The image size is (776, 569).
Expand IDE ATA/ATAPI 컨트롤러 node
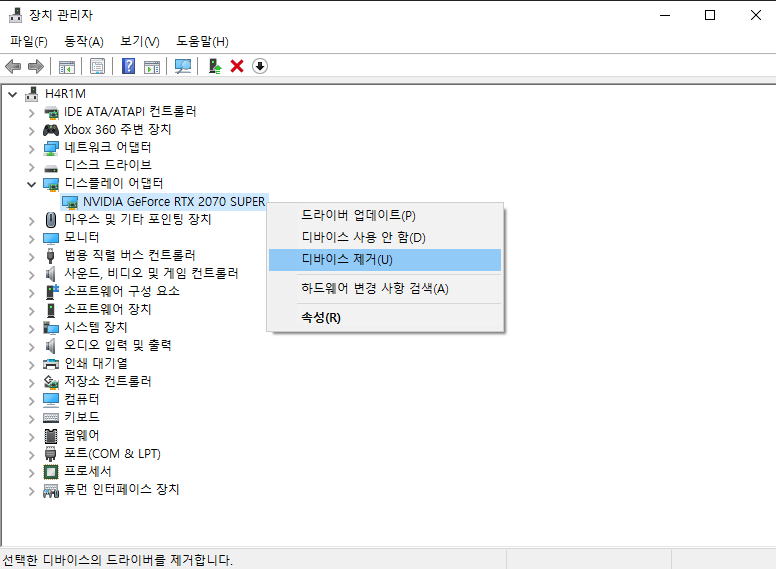pyautogui.click(x=32, y=113)
